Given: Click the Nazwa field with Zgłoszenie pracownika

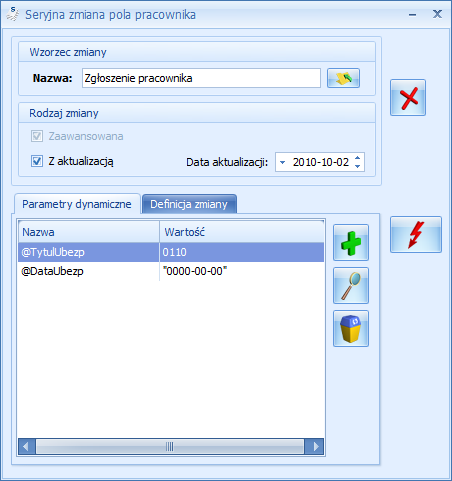Looking at the screenshot, I should pos(201,78).
